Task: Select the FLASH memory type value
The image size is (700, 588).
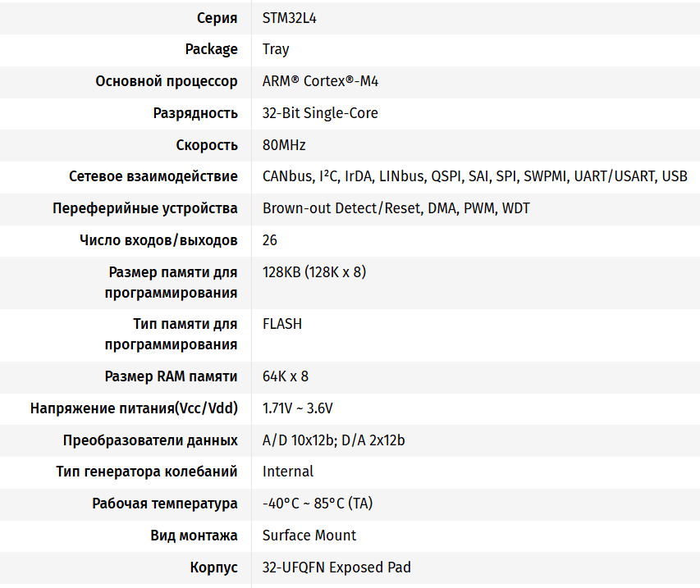Action: click(282, 324)
